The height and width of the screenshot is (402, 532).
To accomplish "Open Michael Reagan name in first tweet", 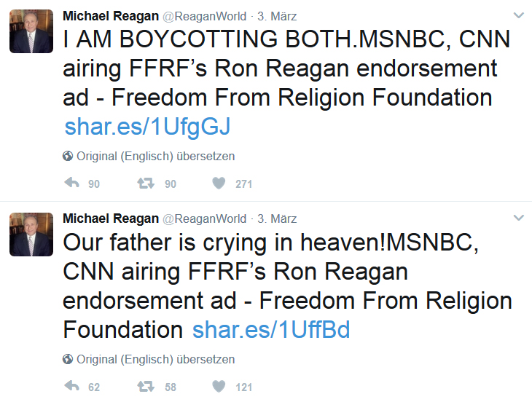I will coord(111,16).
